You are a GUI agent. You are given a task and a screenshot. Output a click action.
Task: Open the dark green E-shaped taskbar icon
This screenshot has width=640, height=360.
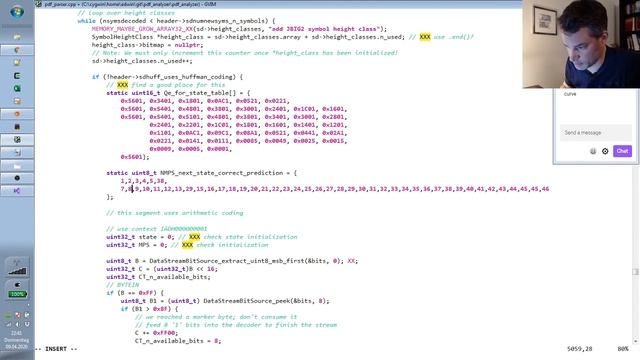pos(17,76)
